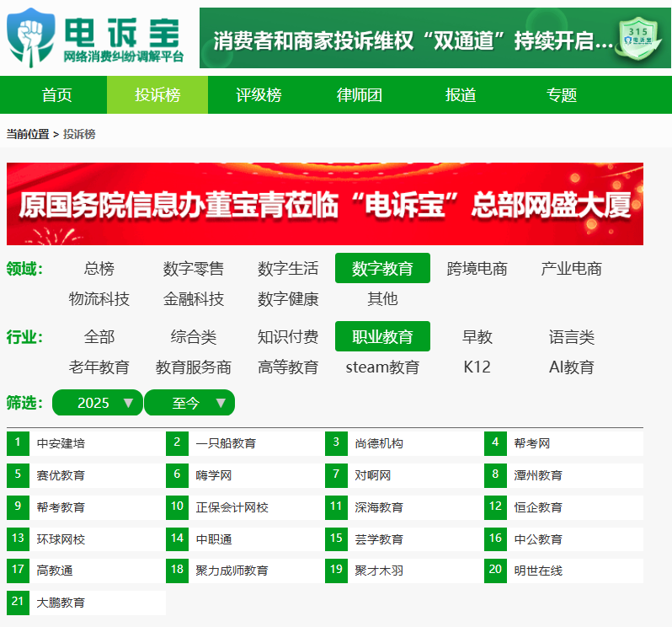672x627 pixels.
Task: Choose the 综合类 industry filter
Action: [194, 336]
